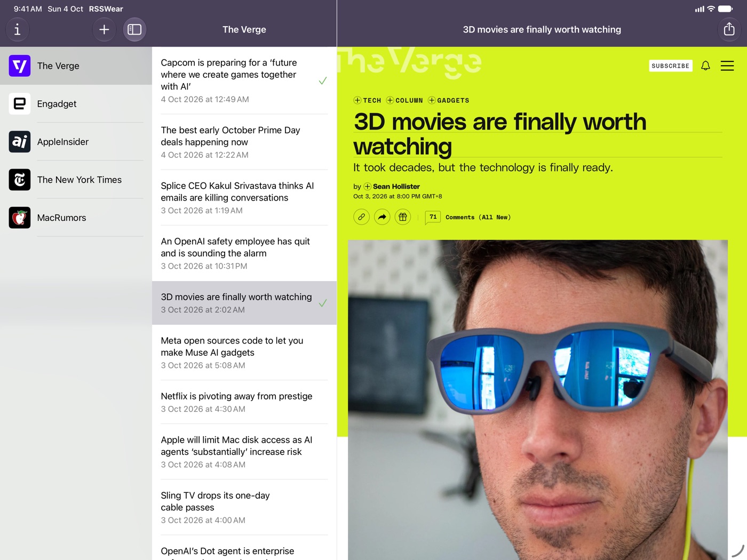Click the notification bell icon
747x560 pixels.
click(705, 66)
